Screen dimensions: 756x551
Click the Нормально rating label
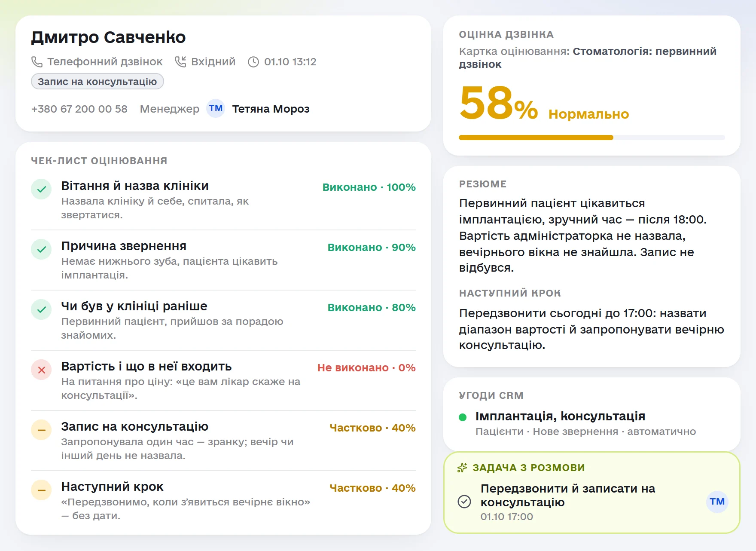(588, 114)
